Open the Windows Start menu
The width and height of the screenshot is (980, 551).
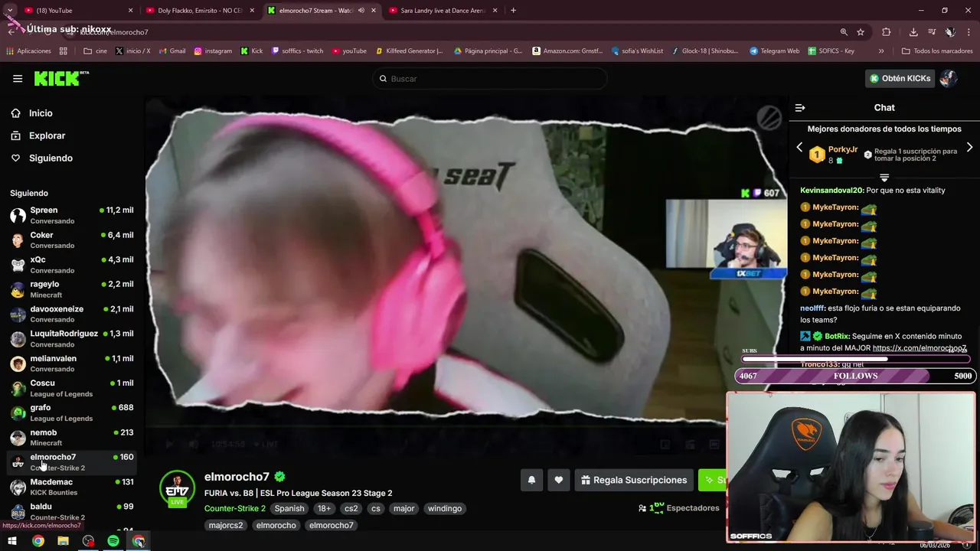pos(12,541)
